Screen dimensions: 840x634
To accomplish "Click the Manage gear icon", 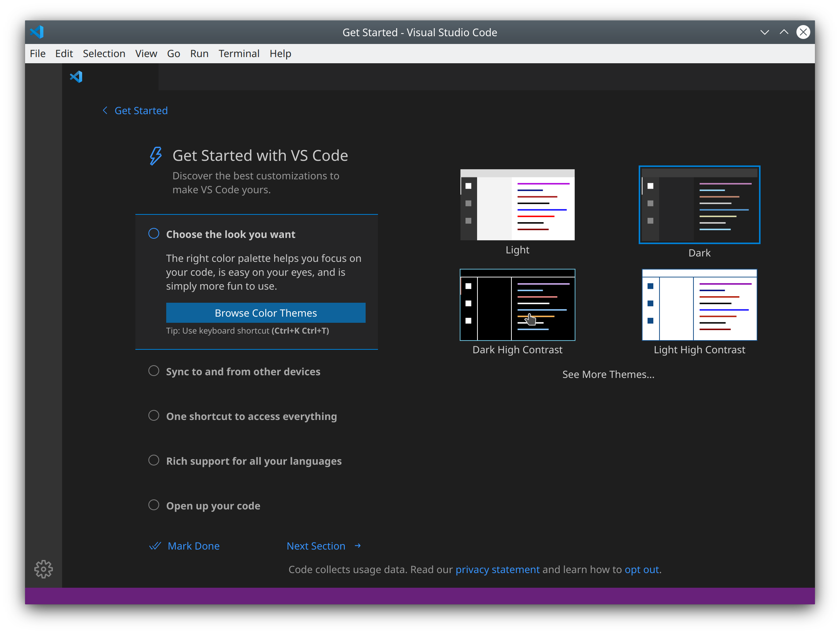I will coord(43,569).
